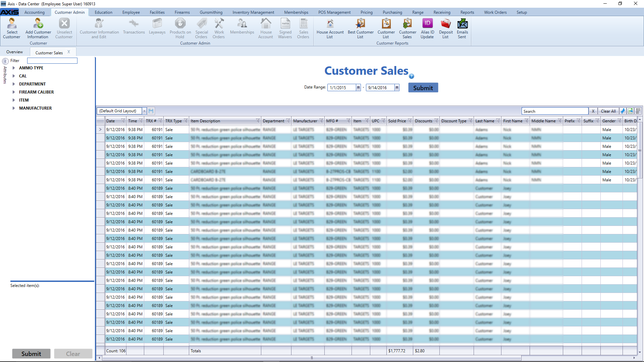
Task: Switch to the Overview tab
Action: (15, 52)
